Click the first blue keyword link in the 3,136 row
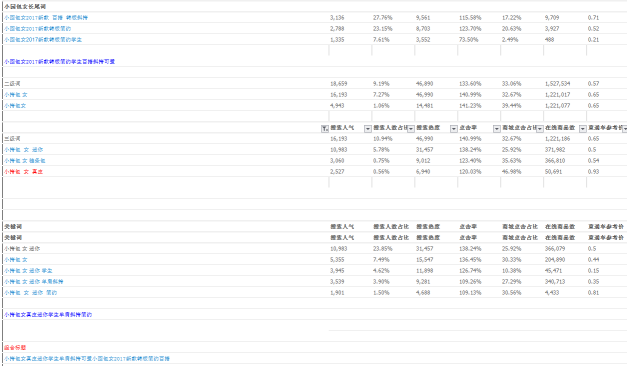627x366 pixels. (46, 18)
